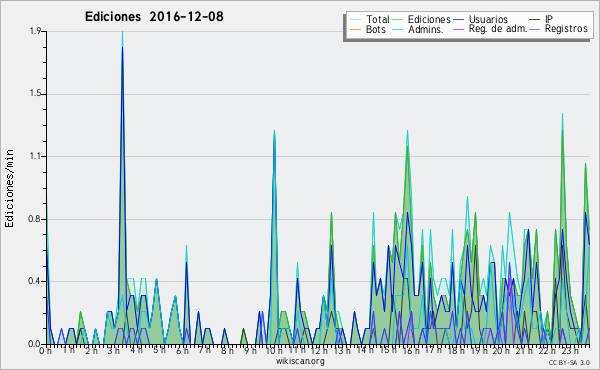Open the wikiscan.org link
Image resolution: width=600 pixels, height=370 pixels.
[x=300, y=361]
